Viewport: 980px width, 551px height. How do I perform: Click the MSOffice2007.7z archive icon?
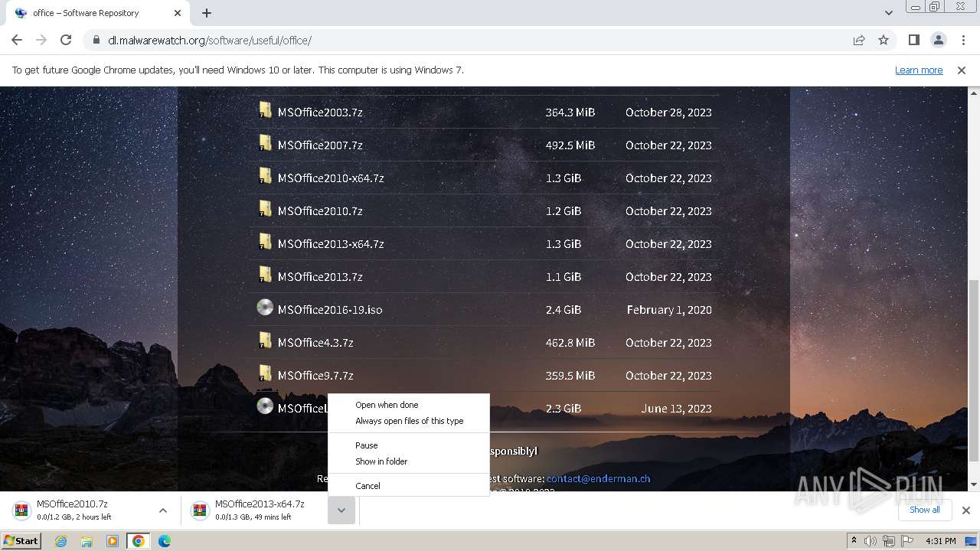(265, 144)
